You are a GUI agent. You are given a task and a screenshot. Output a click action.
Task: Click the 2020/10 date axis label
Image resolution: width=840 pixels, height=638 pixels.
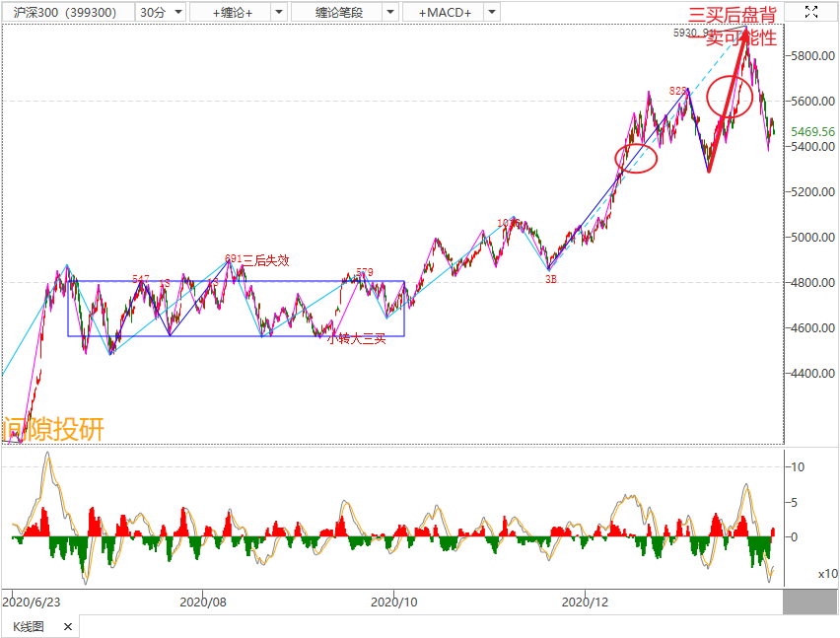click(x=393, y=601)
